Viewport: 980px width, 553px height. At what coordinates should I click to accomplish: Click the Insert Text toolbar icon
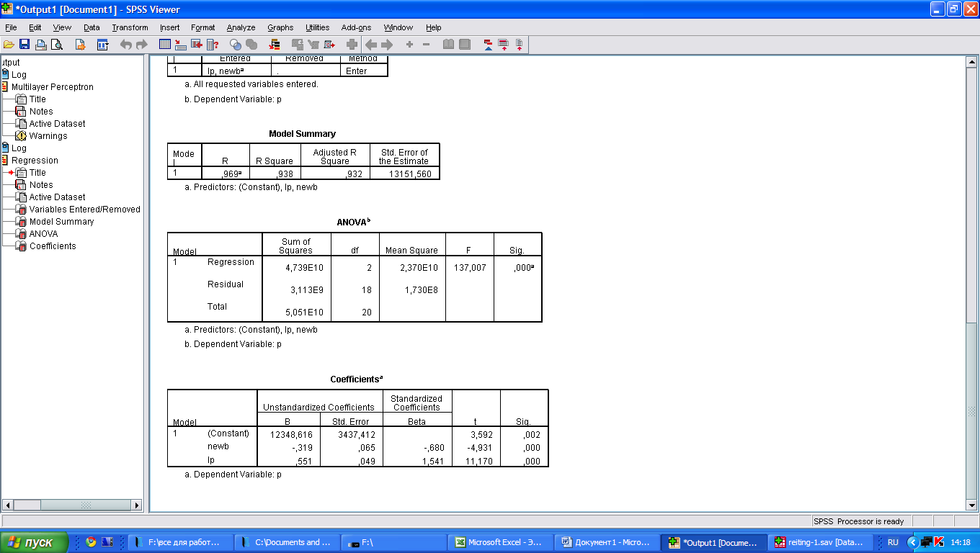tap(519, 45)
